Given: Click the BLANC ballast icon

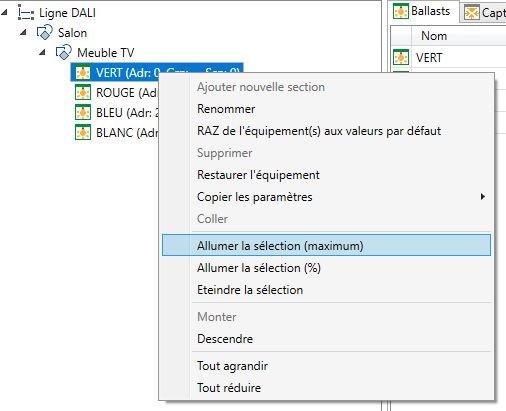Looking at the screenshot, I should [x=83, y=132].
